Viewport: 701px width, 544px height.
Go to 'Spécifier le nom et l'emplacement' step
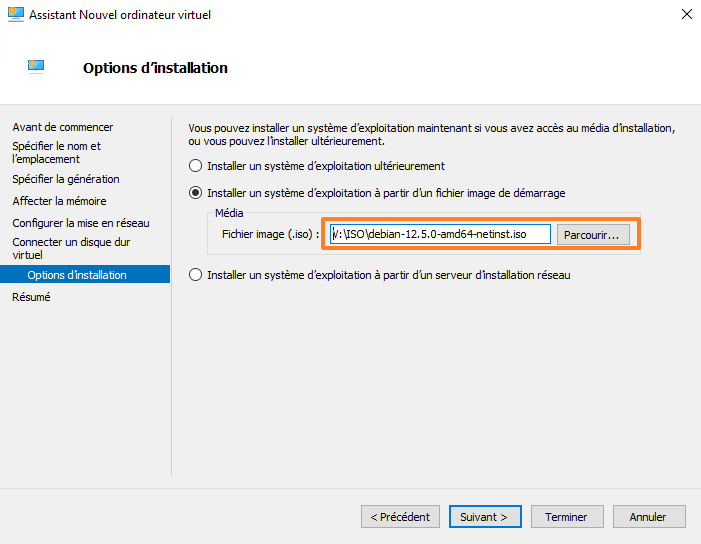pos(56,152)
